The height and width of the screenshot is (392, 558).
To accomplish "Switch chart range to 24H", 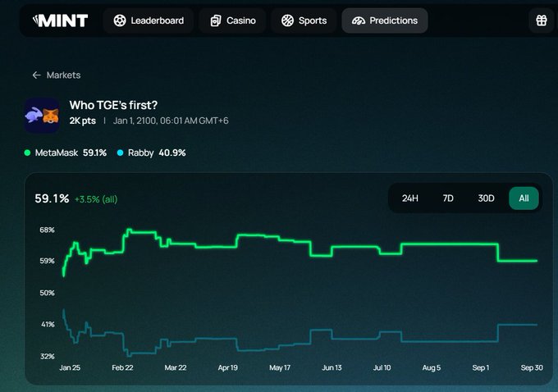I will tap(410, 198).
